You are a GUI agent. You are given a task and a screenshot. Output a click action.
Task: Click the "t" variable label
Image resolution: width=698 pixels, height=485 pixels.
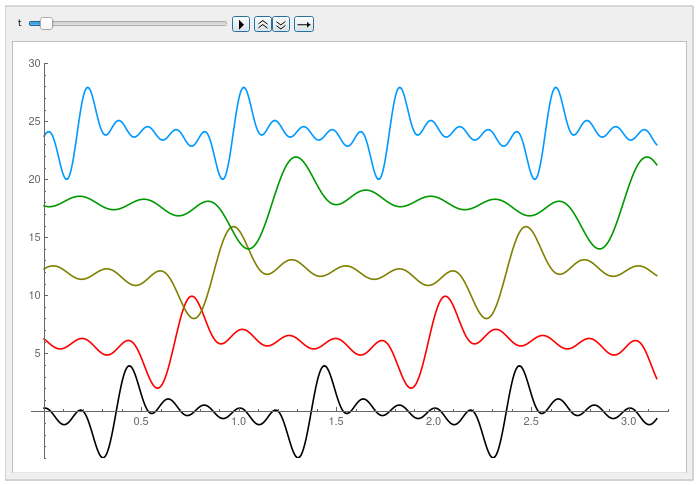(x=20, y=22)
